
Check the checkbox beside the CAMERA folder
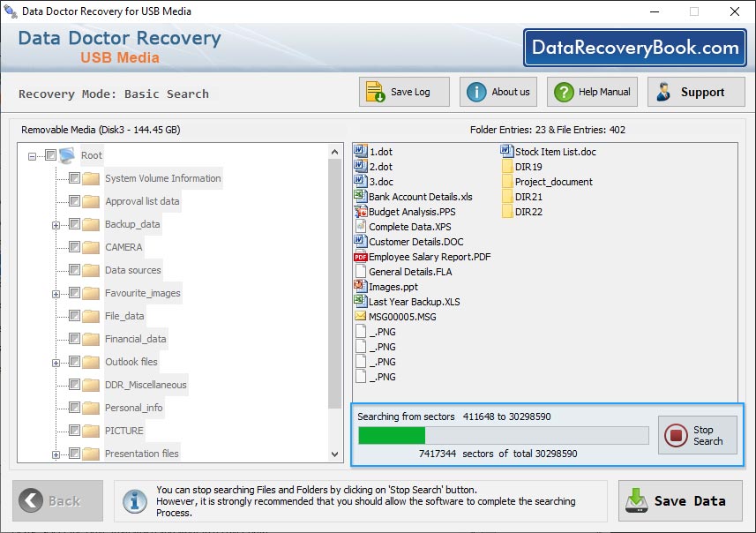click(74, 246)
